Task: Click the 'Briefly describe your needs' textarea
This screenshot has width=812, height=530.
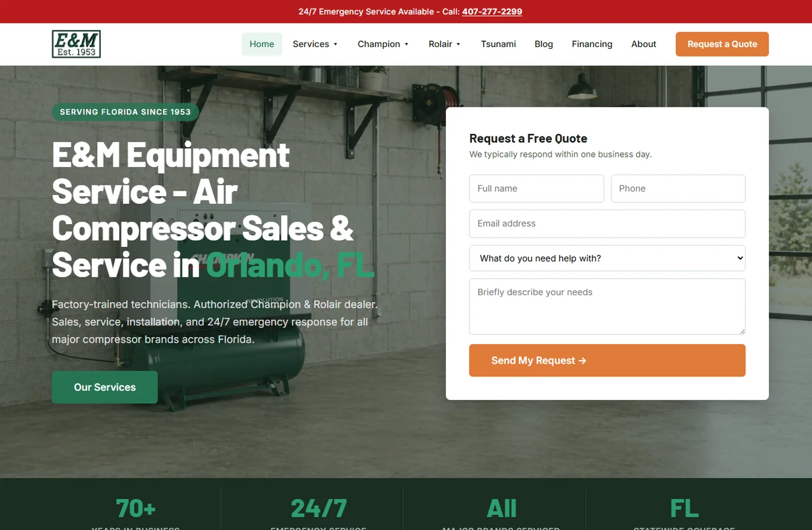Action: coord(607,307)
